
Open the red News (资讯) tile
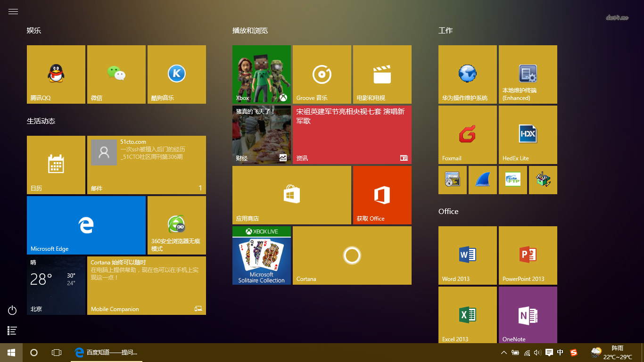point(352,135)
